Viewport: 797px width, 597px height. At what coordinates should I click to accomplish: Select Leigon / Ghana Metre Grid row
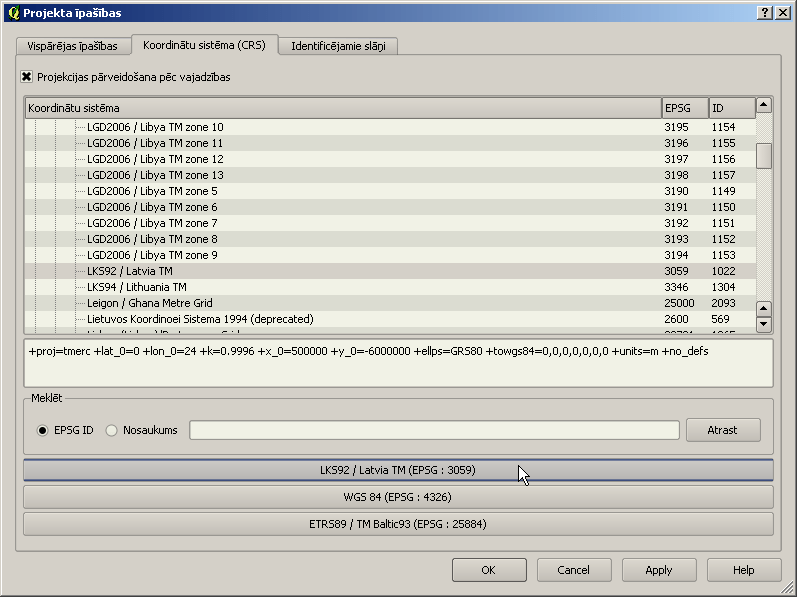click(390, 303)
